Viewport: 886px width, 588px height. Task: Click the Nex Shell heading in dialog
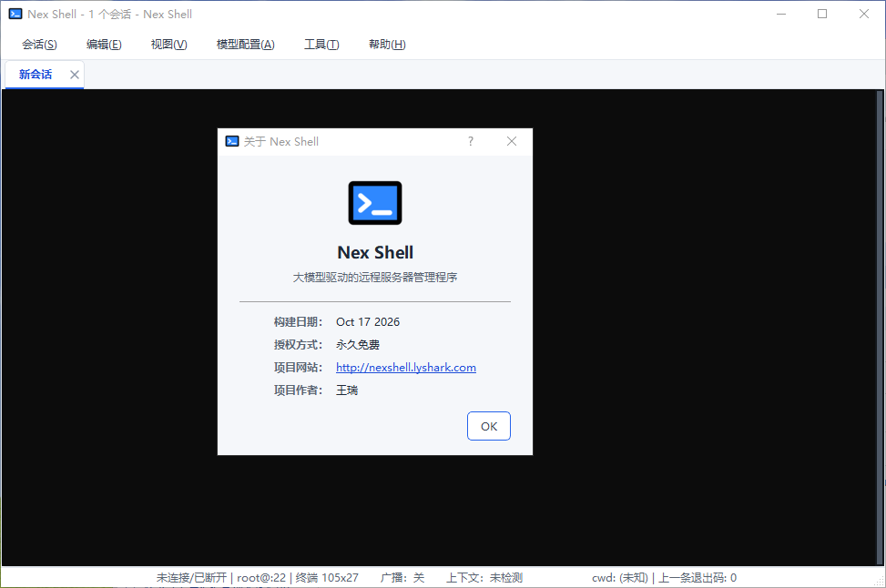(x=375, y=252)
